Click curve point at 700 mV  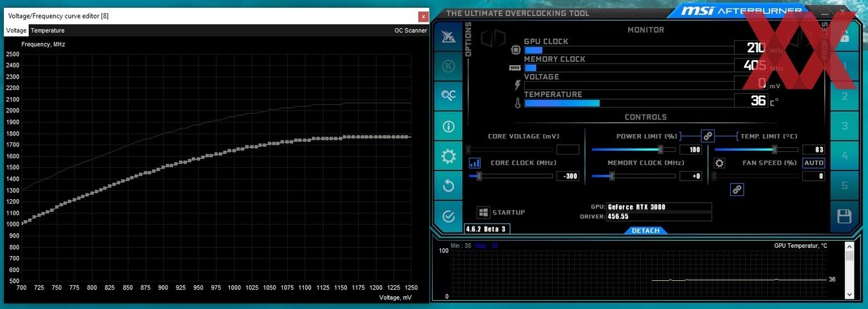point(22,223)
